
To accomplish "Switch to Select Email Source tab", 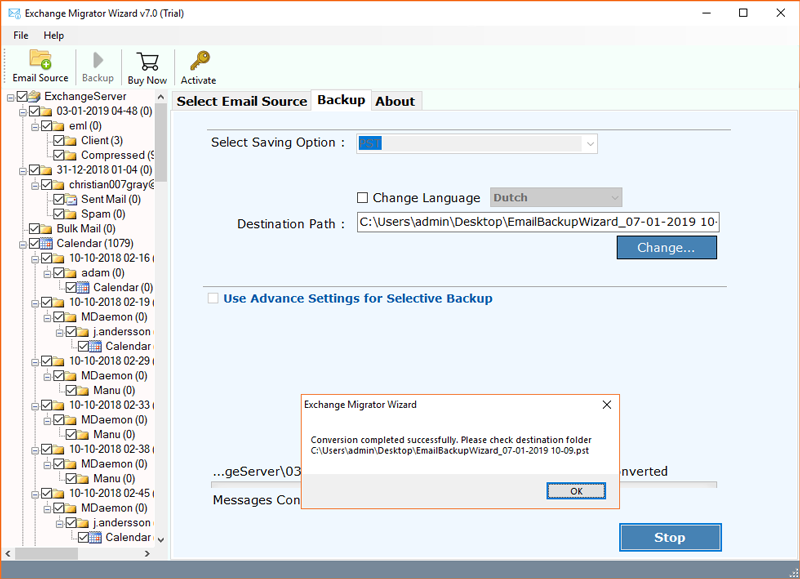I will click(x=242, y=101).
